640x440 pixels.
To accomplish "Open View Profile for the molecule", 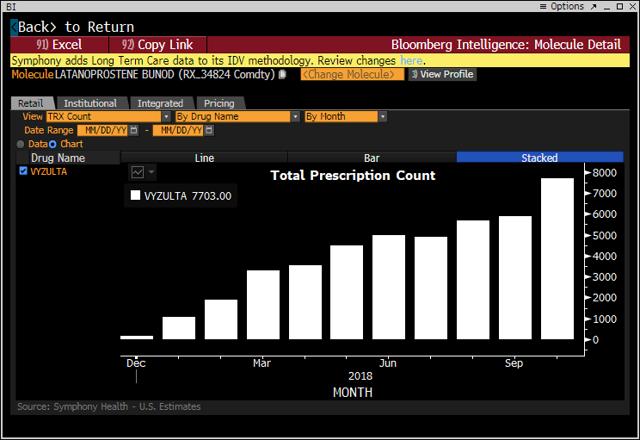I will 442,74.
